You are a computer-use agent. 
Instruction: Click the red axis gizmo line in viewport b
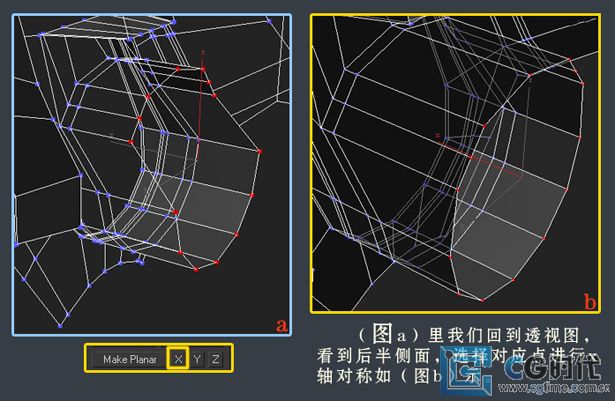[x=490, y=163]
